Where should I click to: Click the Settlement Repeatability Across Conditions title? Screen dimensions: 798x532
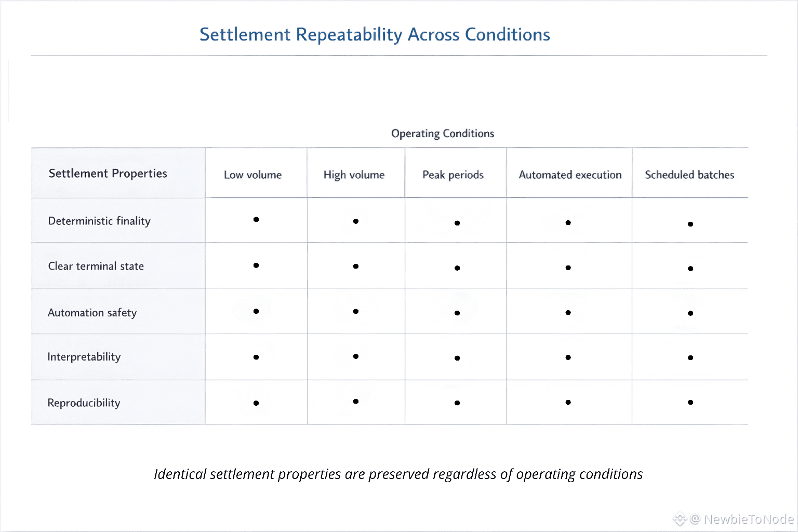point(375,35)
